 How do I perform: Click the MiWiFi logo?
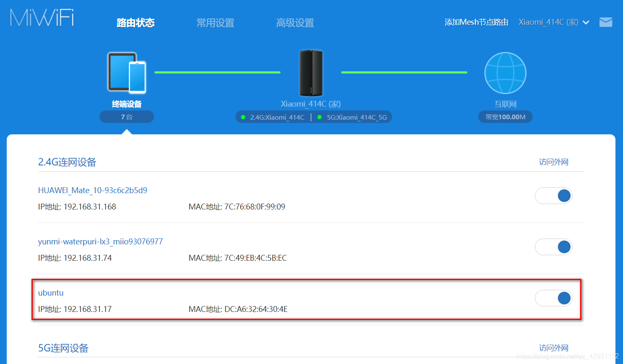pyautogui.click(x=42, y=18)
